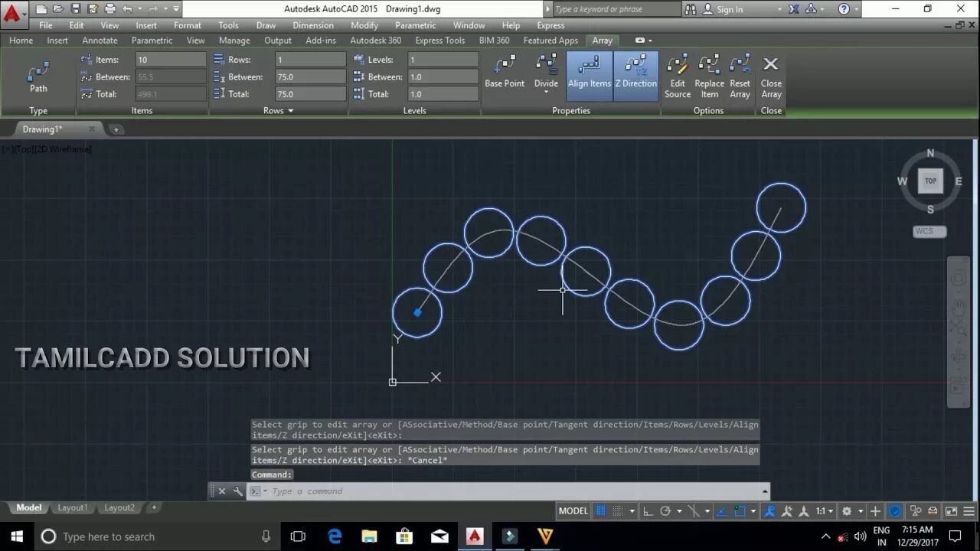Click the New drawing icon in the quick access toolbar
The image size is (980, 551).
click(x=41, y=9)
